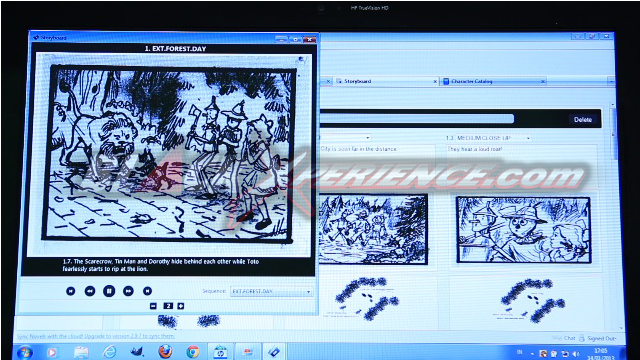Click the main window scrollbar up arrow
This screenshot has height=360, width=640.
click(613, 105)
